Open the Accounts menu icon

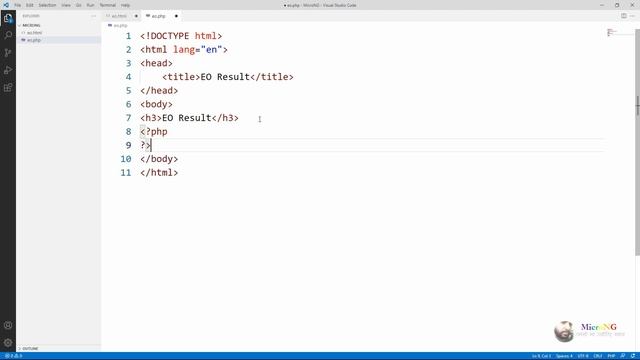[8, 325]
